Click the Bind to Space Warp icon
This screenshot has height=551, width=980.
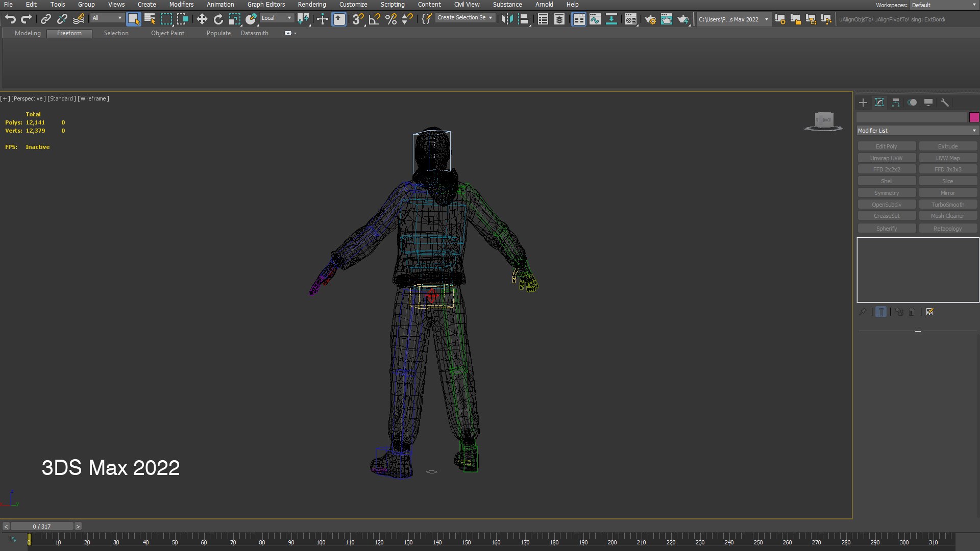(x=79, y=19)
